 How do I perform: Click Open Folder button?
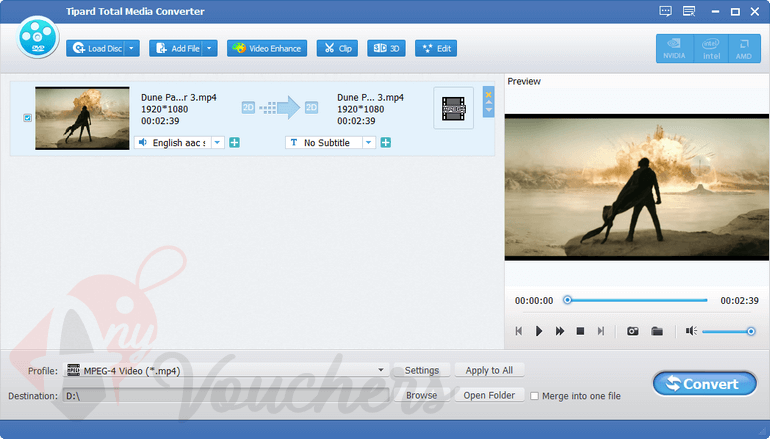coord(489,395)
